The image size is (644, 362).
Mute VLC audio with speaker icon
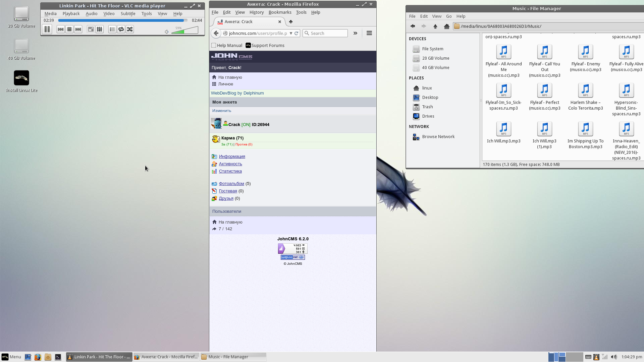click(x=167, y=32)
